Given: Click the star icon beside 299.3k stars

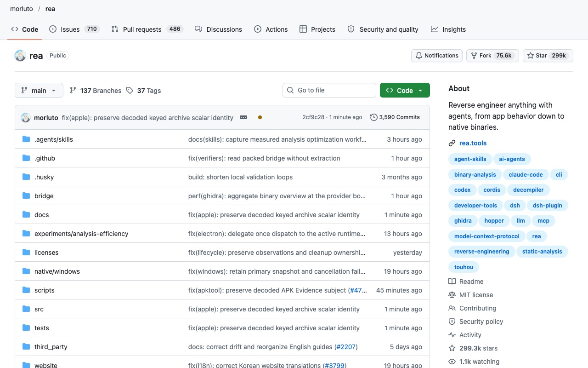Looking at the screenshot, I should click(x=452, y=348).
